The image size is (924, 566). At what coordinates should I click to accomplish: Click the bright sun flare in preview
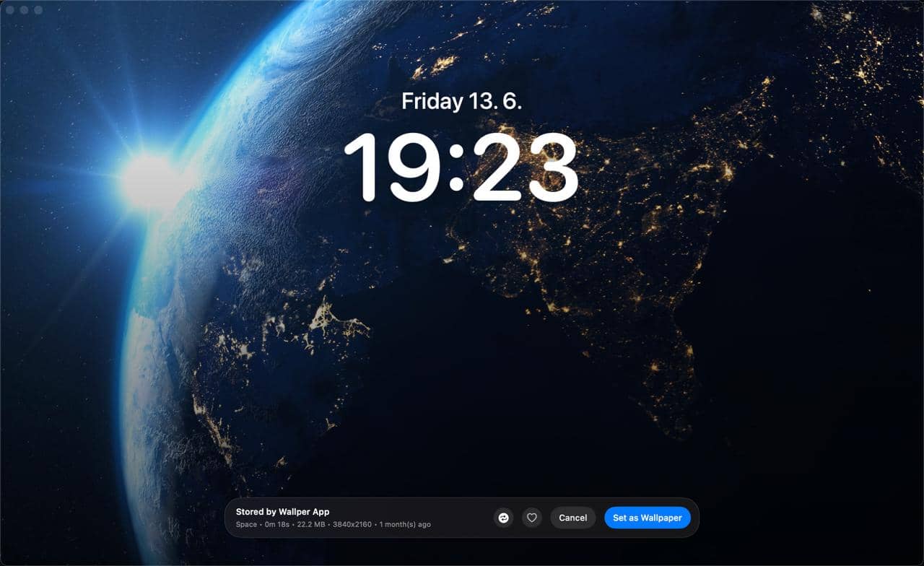(x=147, y=180)
